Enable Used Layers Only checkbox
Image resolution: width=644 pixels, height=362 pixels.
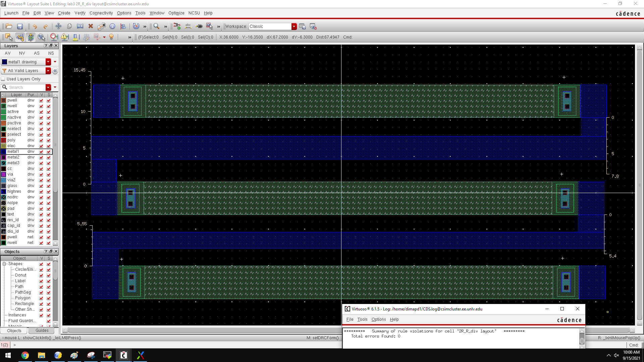[x=3, y=79]
